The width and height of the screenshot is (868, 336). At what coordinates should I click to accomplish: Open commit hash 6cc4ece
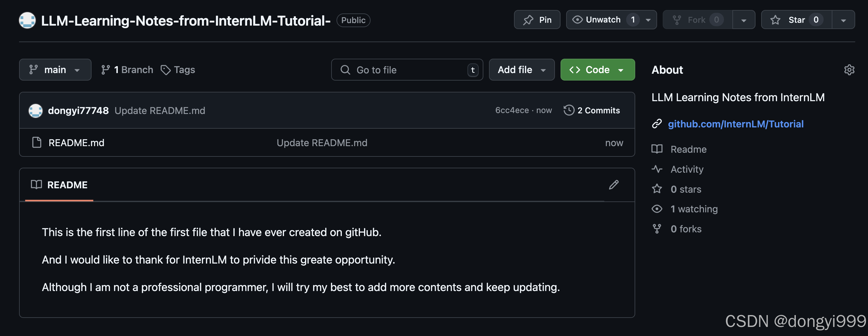point(512,110)
